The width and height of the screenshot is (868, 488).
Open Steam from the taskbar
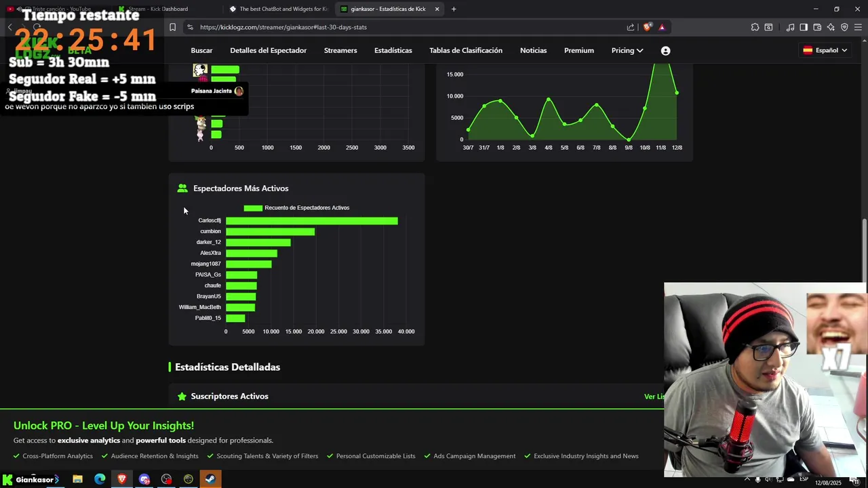[x=210, y=479]
